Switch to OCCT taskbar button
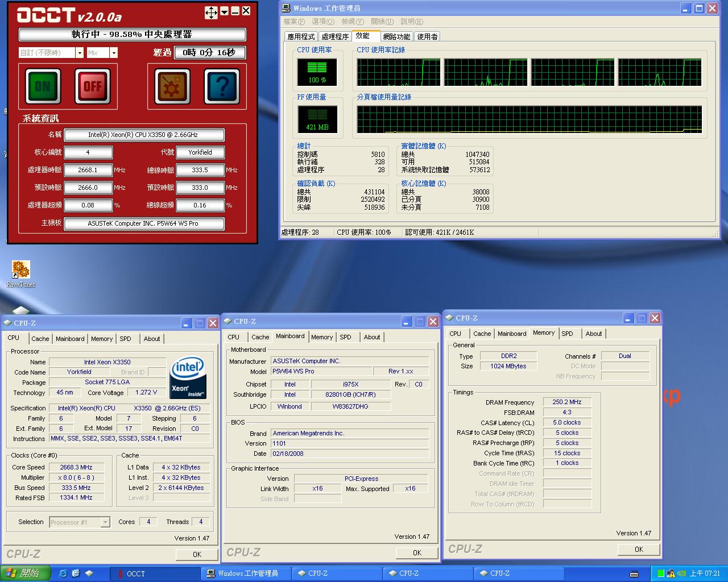This screenshot has height=582, width=728. pyautogui.click(x=155, y=573)
